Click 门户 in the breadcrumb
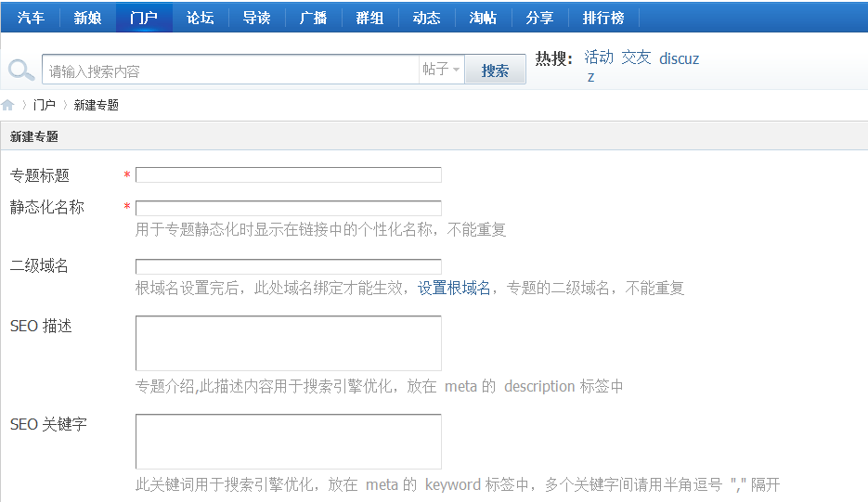 (45, 105)
